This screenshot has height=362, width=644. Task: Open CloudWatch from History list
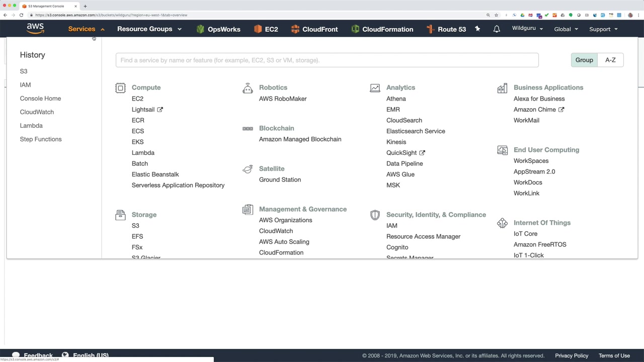tap(37, 112)
